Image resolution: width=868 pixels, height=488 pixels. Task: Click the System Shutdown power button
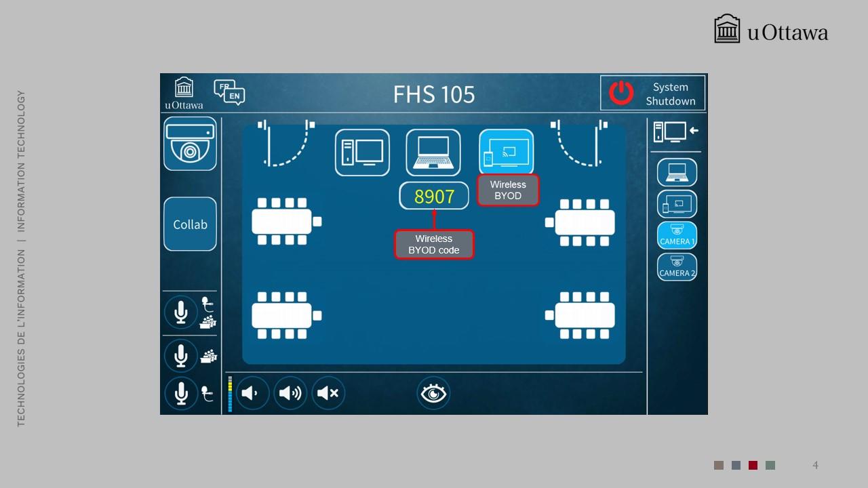click(x=652, y=93)
